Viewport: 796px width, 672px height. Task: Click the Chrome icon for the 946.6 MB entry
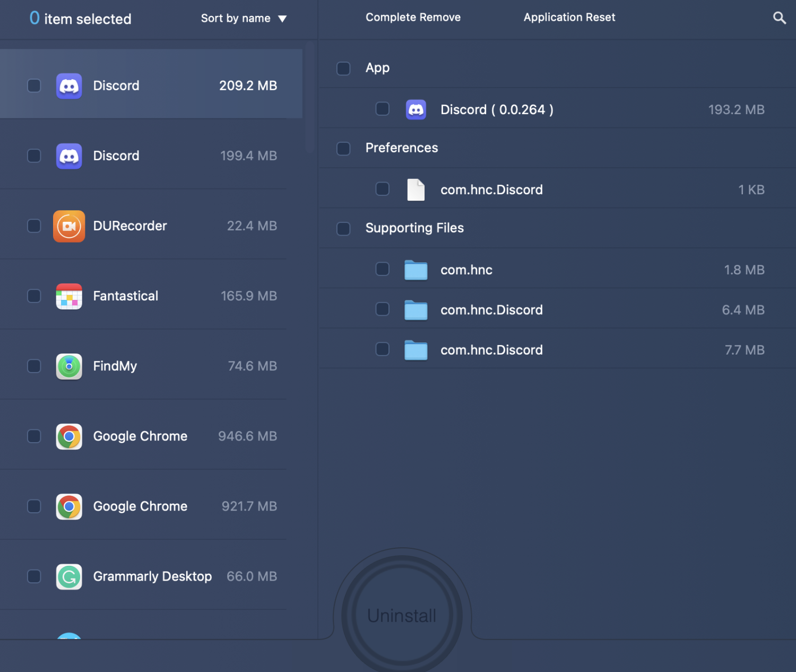69,436
